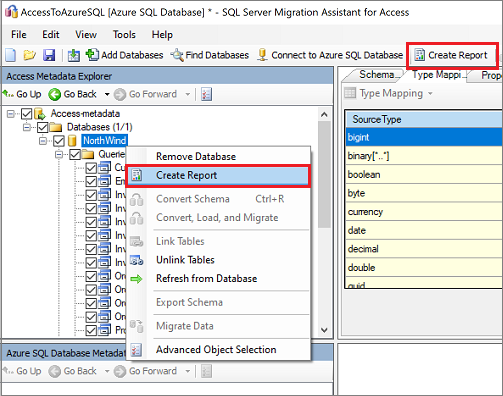Click the query icon next to Pr

[105, 330]
